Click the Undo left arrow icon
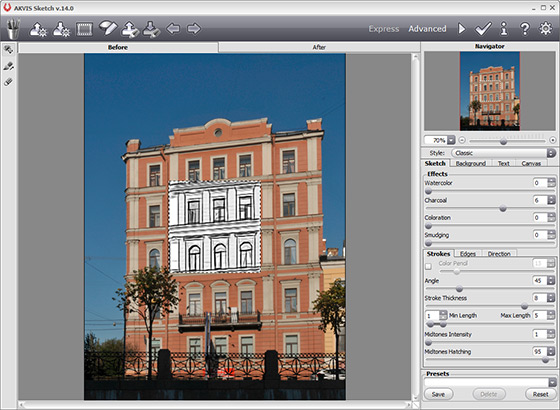 pos(173,29)
